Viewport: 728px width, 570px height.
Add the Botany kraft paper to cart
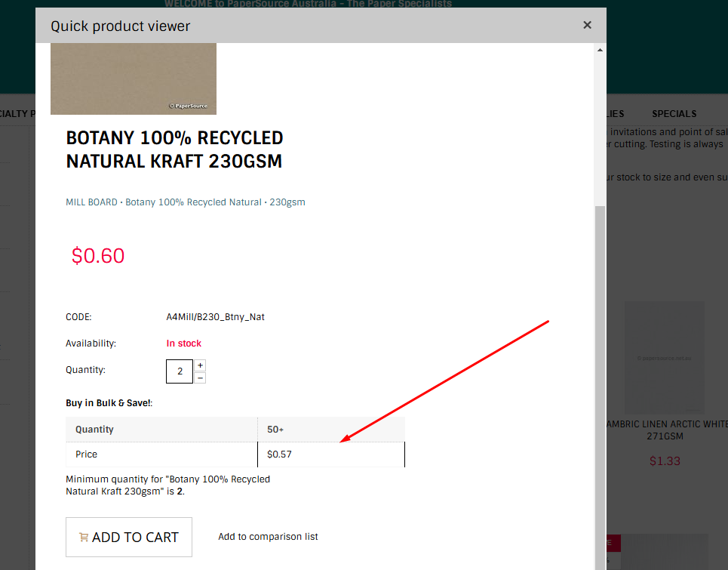[129, 537]
